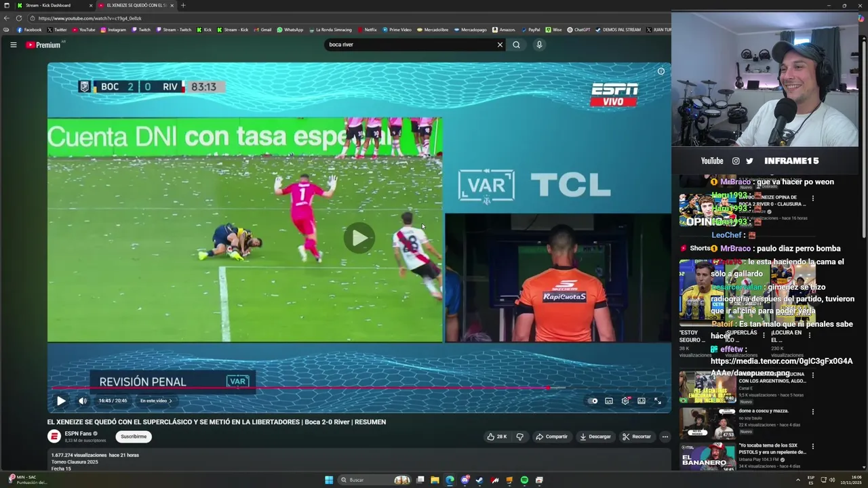
Task: Mute the video using the speaker icon
Action: click(x=83, y=401)
